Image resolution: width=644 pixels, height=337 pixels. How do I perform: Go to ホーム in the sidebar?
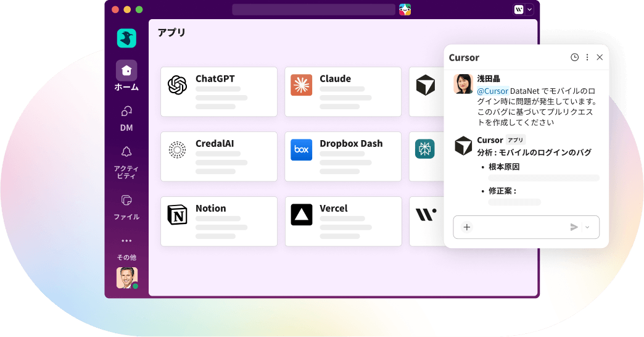pyautogui.click(x=126, y=76)
